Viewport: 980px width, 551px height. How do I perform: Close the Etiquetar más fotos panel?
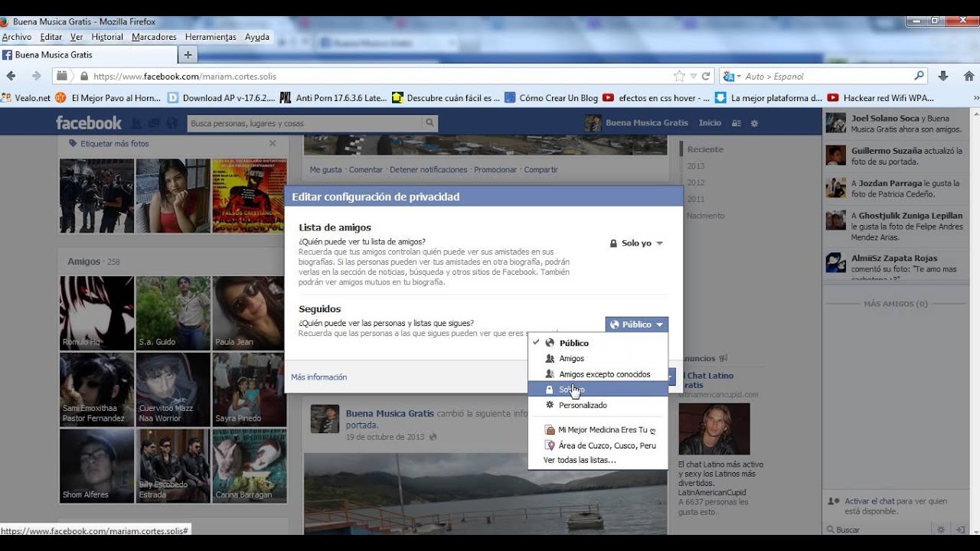(x=273, y=143)
